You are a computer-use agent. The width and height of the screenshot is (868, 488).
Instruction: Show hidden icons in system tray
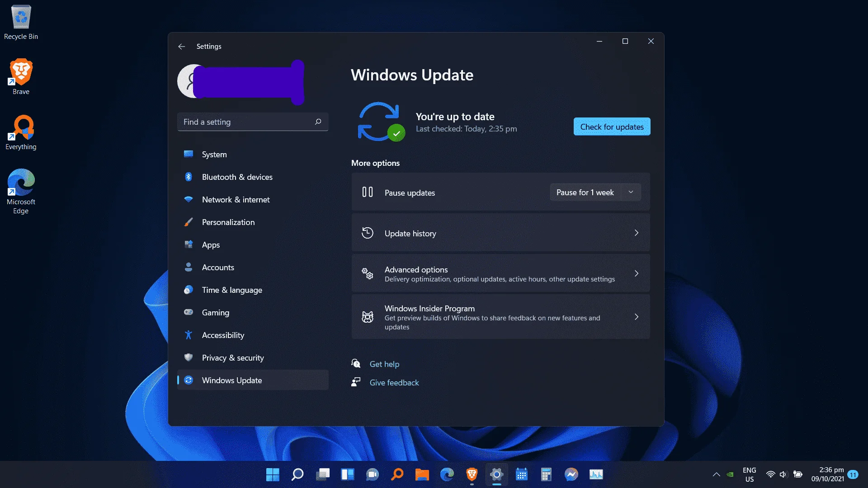[717, 474]
